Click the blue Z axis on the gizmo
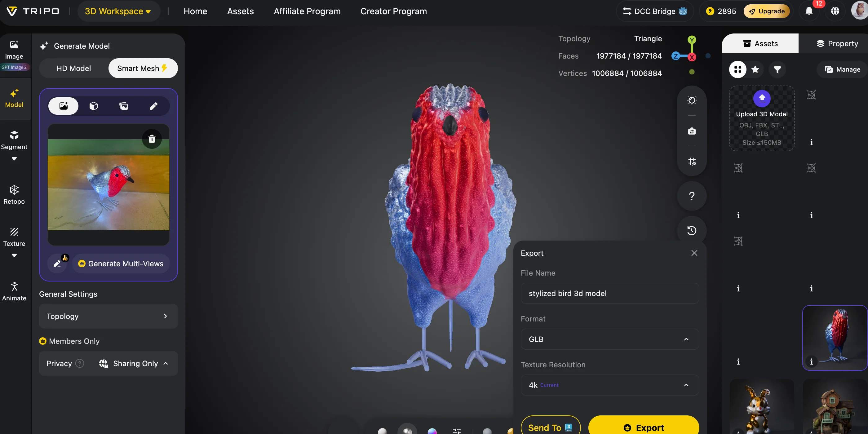868x434 pixels. [x=675, y=56]
